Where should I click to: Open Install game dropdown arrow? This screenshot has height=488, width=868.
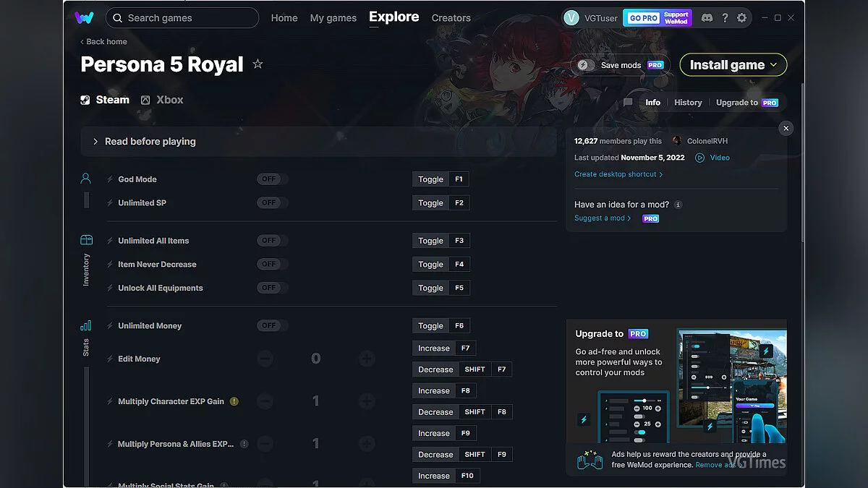pyautogui.click(x=773, y=65)
